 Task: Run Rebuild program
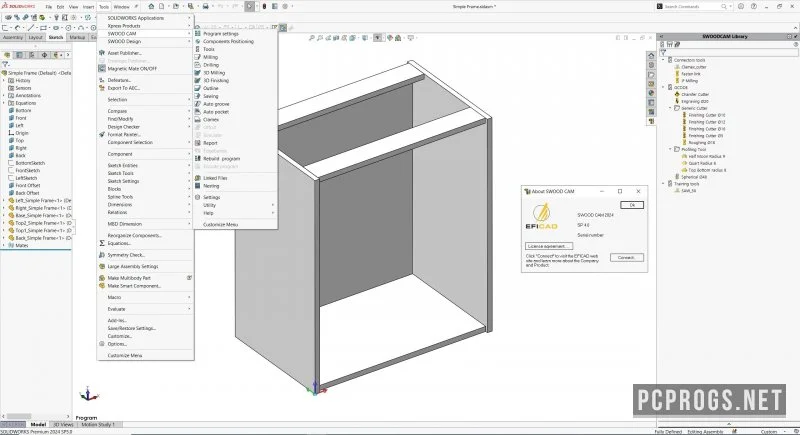221,159
